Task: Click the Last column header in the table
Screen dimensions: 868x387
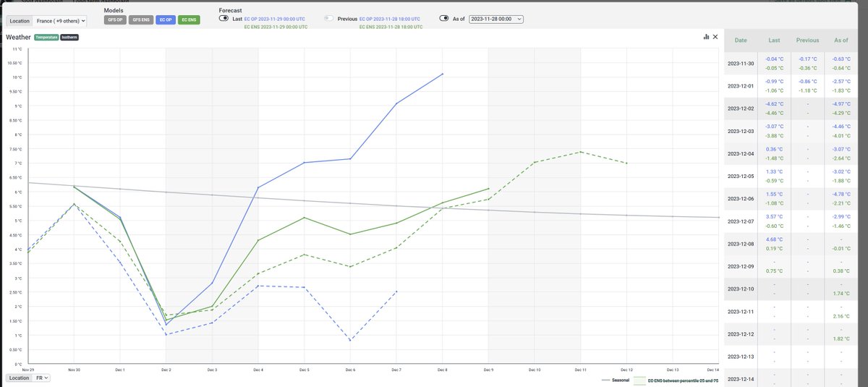Action: coord(774,41)
